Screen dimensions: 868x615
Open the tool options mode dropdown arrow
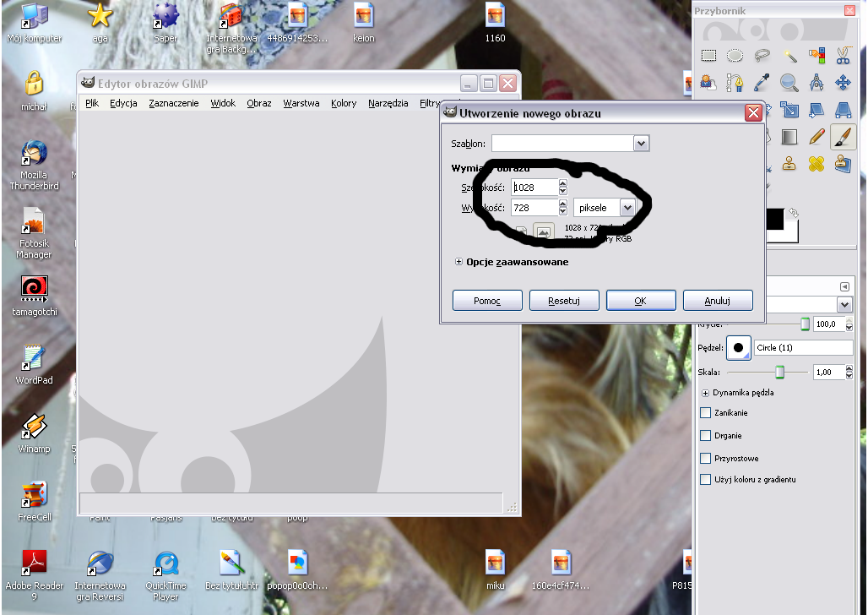coord(844,304)
